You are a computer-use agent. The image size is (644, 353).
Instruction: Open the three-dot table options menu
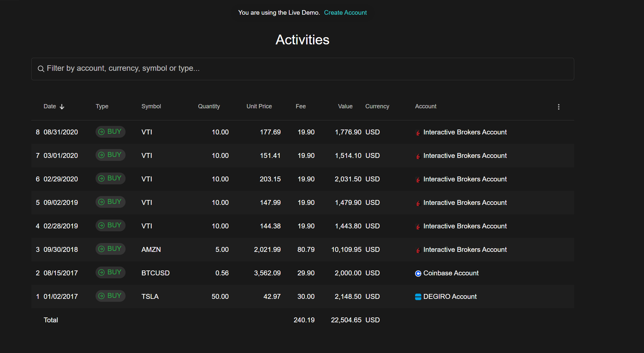[558, 107]
